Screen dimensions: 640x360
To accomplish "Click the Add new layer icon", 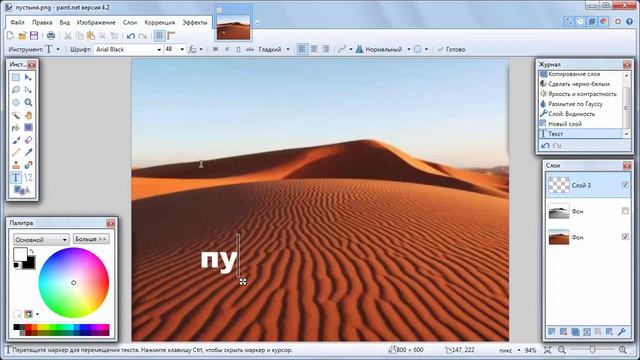I will (x=551, y=332).
